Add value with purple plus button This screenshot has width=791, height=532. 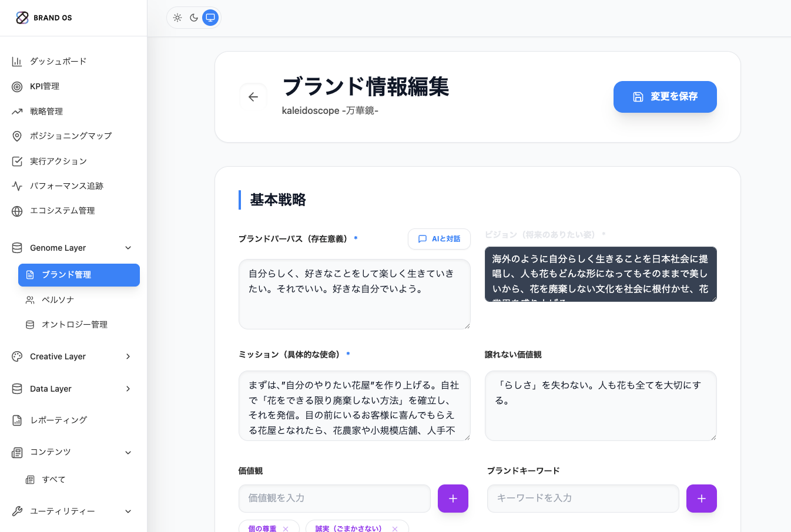453,499
